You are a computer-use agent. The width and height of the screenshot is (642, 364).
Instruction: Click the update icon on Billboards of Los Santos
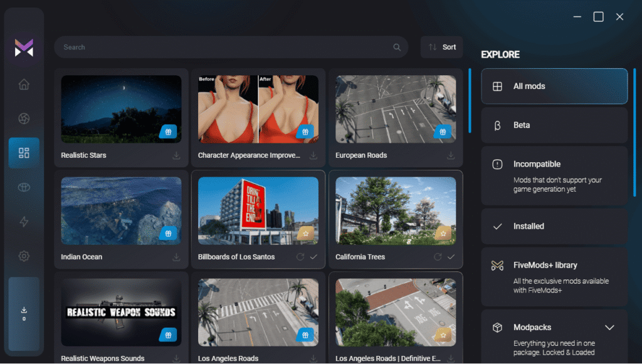point(302,257)
